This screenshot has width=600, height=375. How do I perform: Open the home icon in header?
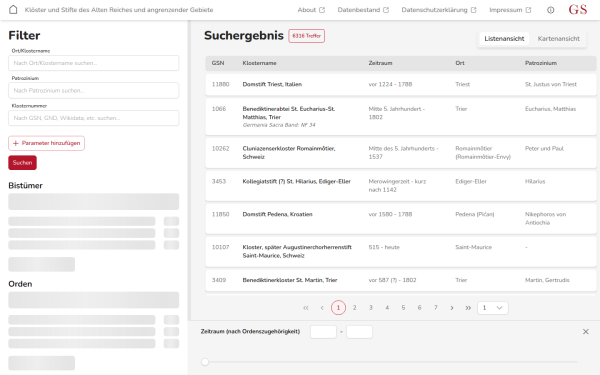[13, 10]
